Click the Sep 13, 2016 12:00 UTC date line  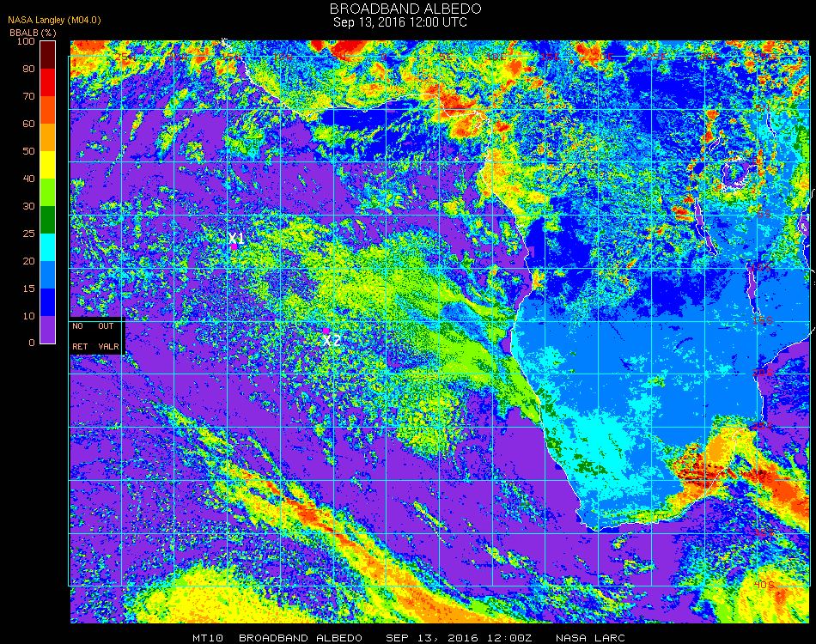click(399, 22)
